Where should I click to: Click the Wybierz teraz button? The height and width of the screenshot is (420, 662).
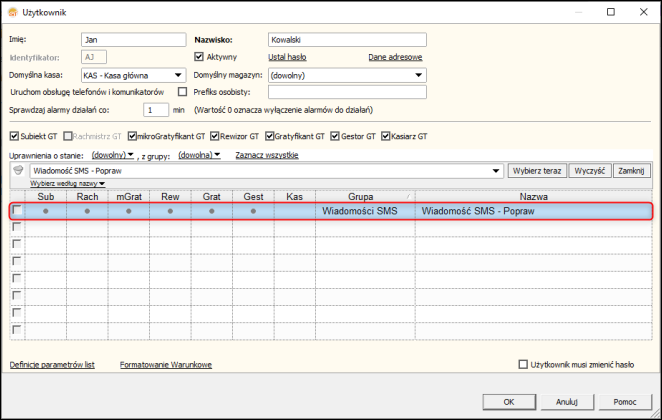pos(537,171)
